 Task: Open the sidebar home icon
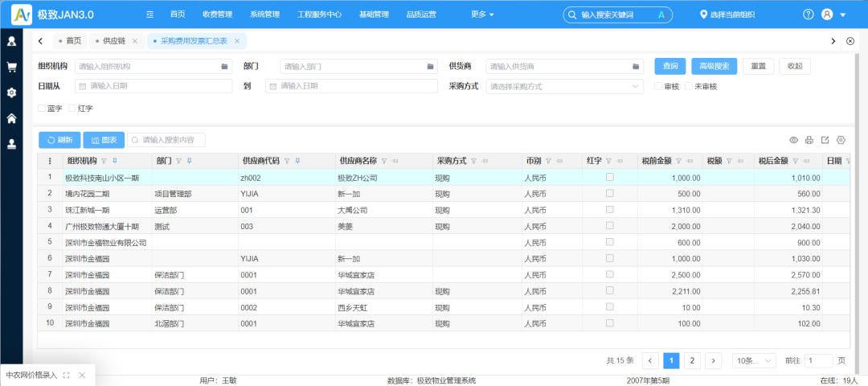coord(11,118)
